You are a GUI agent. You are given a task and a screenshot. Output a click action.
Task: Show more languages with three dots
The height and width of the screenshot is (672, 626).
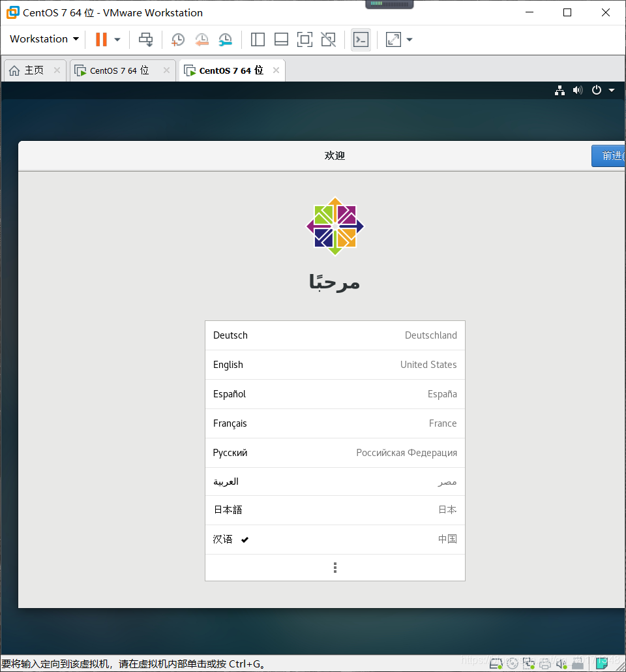tap(335, 568)
